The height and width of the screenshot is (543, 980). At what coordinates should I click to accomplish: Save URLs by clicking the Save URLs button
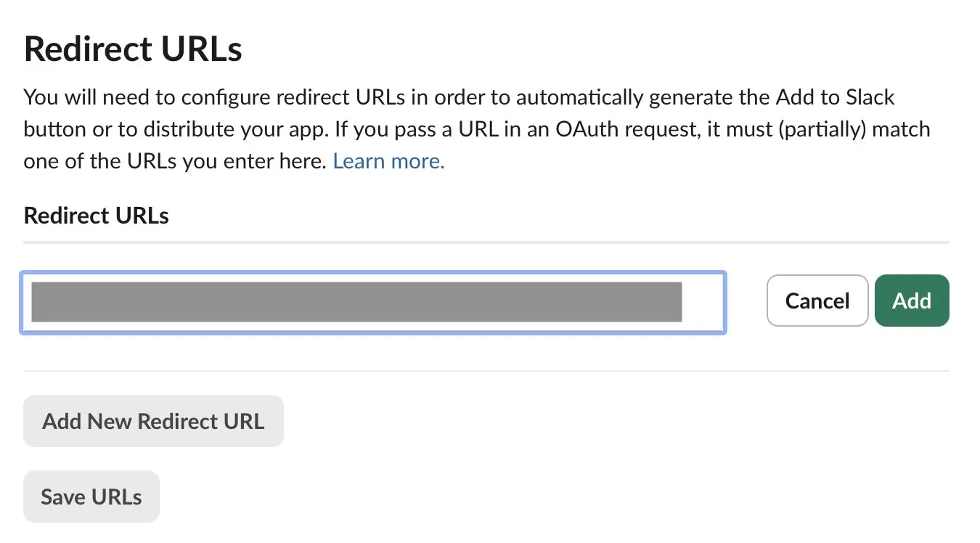point(91,497)
